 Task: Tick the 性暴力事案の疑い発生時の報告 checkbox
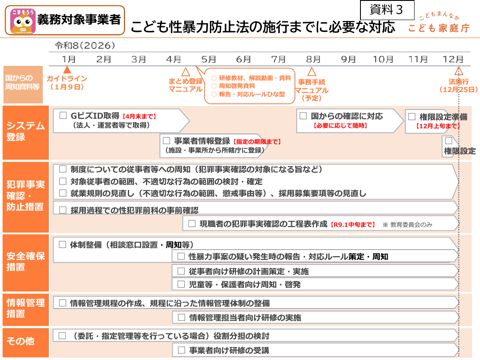click(181, 256)
